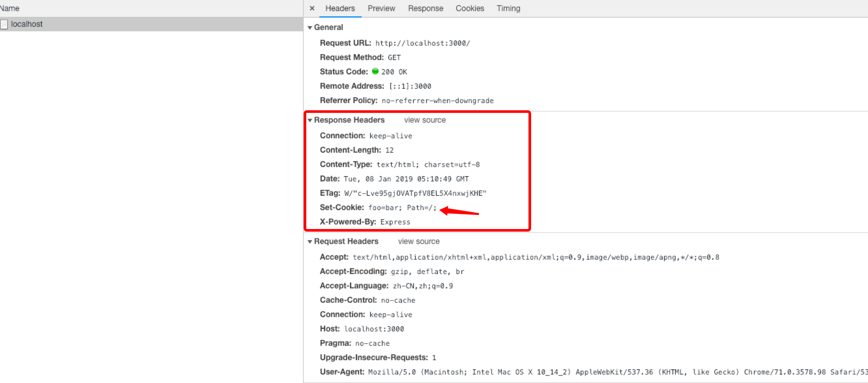Click the ETag header label
868x383 pixels.
click(330, 193)
